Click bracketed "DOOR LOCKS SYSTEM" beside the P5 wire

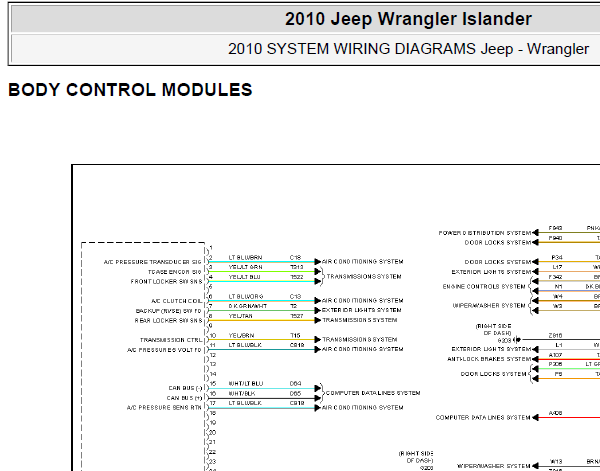(x=494, y=374)
